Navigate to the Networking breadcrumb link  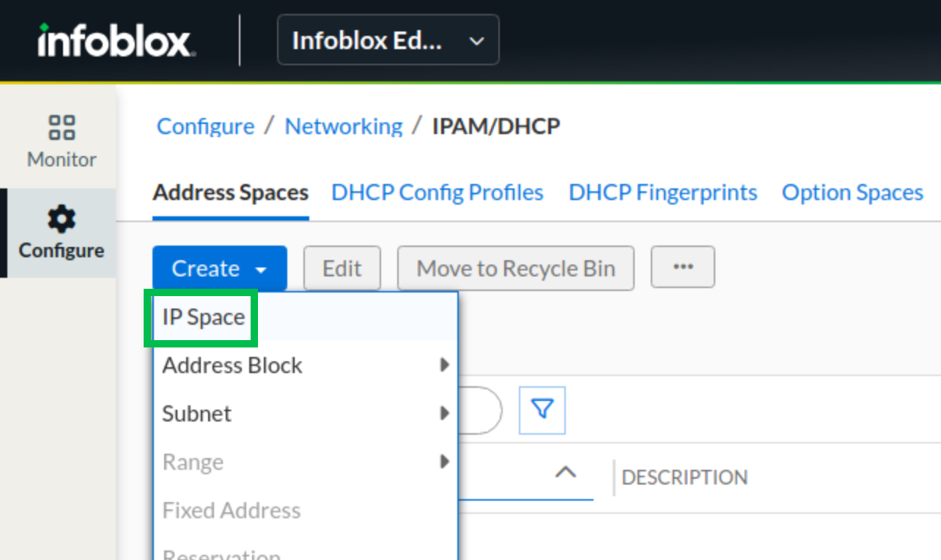coord(344,127)
